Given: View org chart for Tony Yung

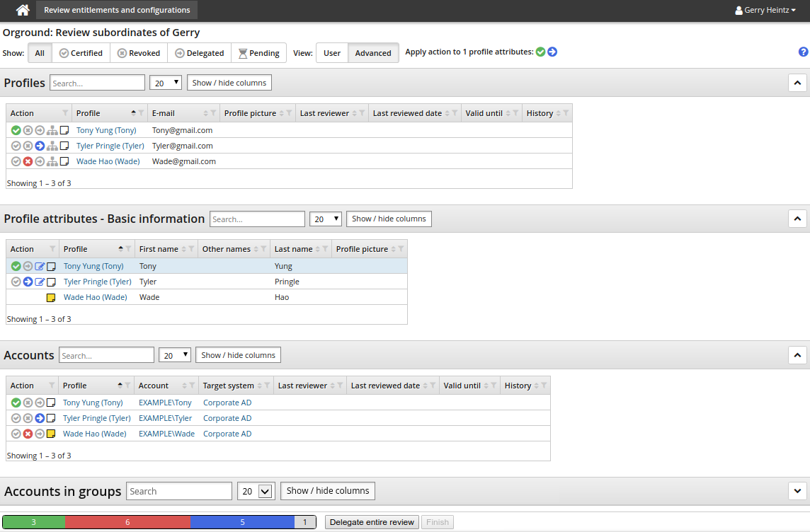Looking at the screenshot, I should [x=52, y=130].
